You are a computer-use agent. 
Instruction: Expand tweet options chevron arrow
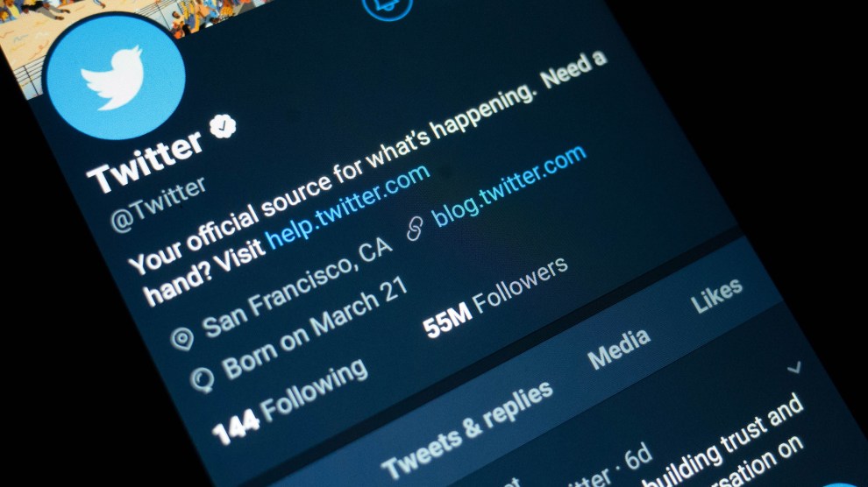(x=794, y=368)
